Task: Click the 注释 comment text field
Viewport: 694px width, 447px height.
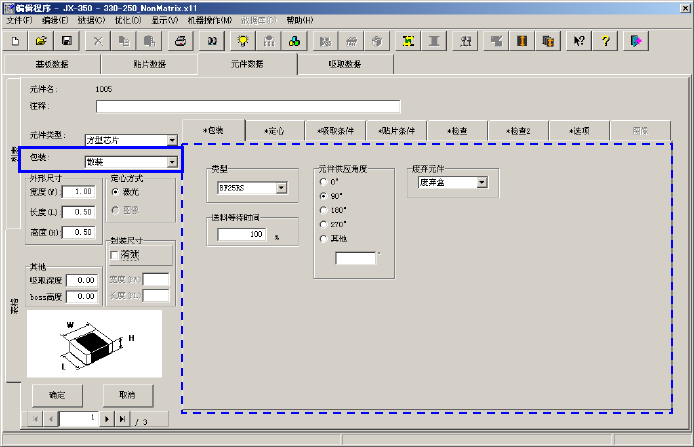Action: click(x=248, y=106)
